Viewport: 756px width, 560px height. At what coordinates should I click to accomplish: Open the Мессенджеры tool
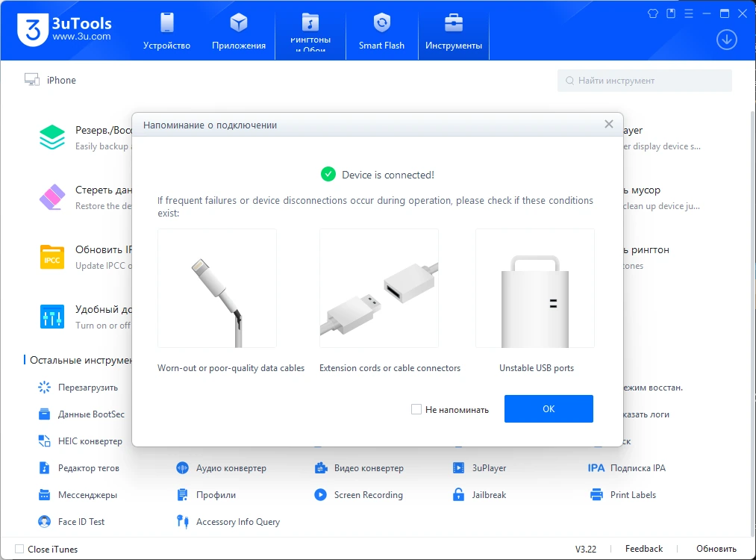[x=78, y=495]
